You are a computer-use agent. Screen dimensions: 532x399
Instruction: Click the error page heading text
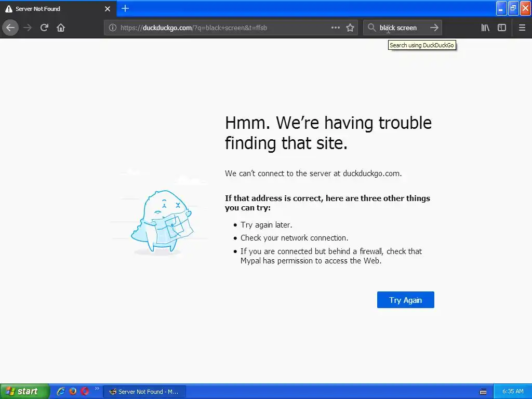coord(328,132)
